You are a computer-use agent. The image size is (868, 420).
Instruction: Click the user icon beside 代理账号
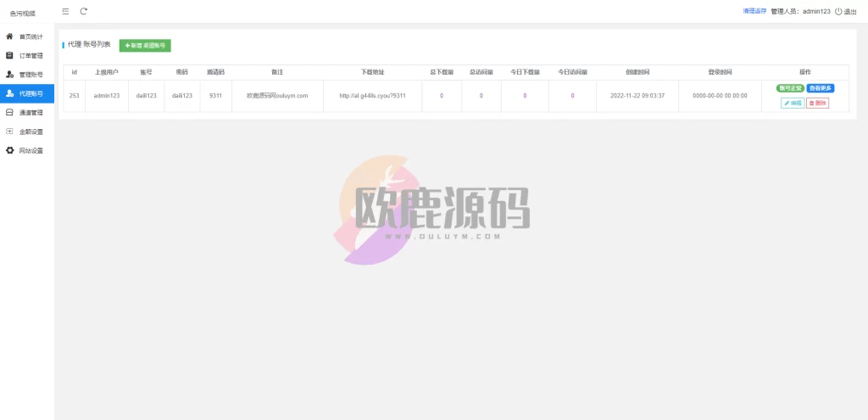click(x=9, y=93)
